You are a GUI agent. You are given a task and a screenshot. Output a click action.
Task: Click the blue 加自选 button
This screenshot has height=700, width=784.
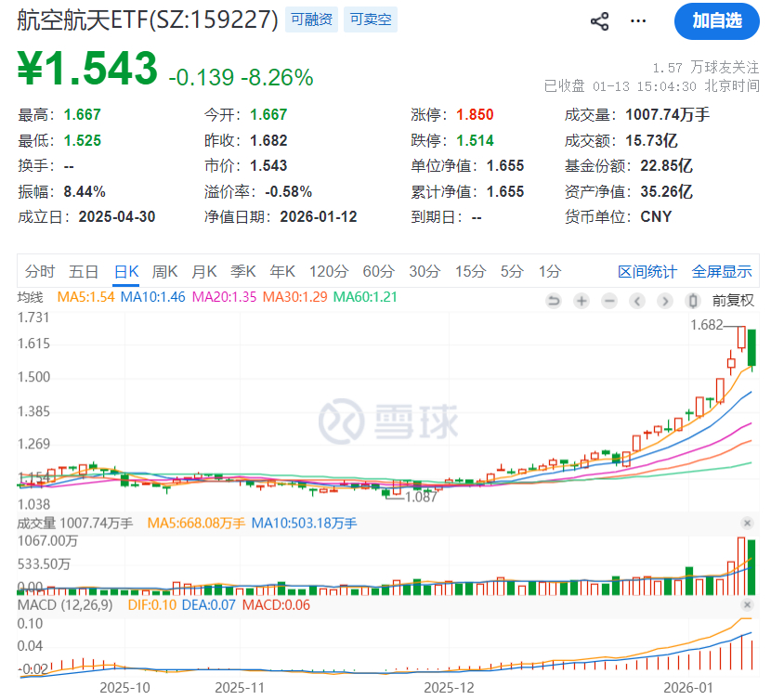click(716, 21)
